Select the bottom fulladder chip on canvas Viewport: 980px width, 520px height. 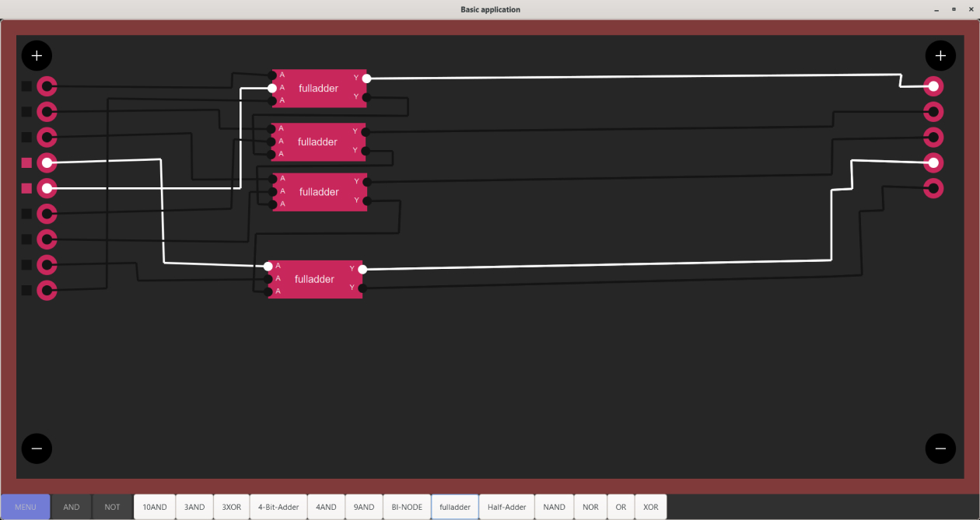(x=315, y=279)
